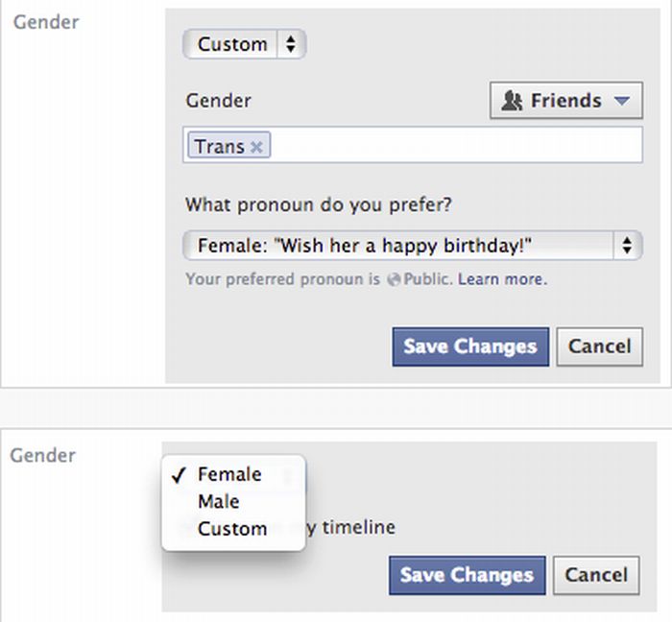Screen dimensions: 672x622
Task: Remove the Trans gender tag with x
Action: [256, 147]
